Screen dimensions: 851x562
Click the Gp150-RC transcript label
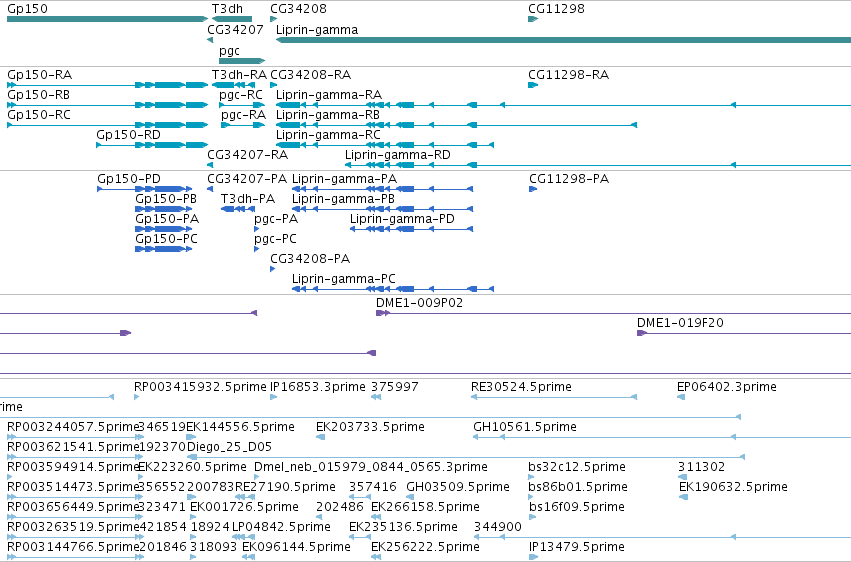(x=39, y=115)
